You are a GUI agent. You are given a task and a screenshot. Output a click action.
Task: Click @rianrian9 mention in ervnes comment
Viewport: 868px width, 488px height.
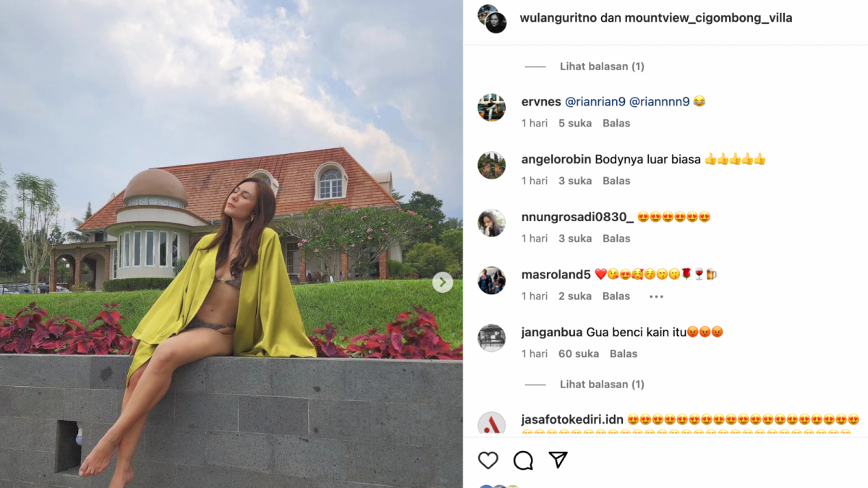point(595,102)
